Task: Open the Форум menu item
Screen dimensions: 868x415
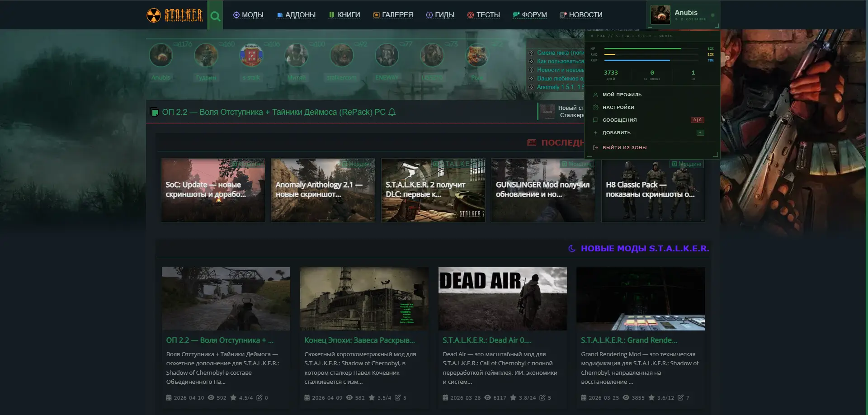Action: (530, 15)
